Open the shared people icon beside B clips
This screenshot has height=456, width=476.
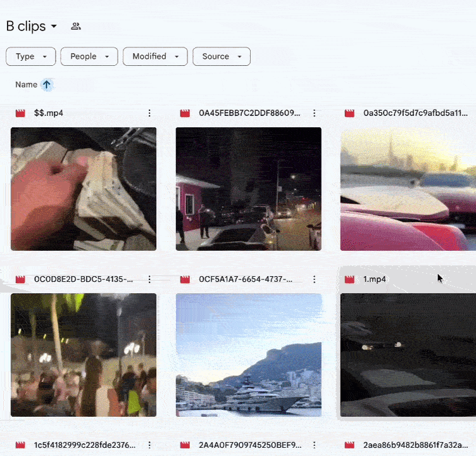pos(75,27)
